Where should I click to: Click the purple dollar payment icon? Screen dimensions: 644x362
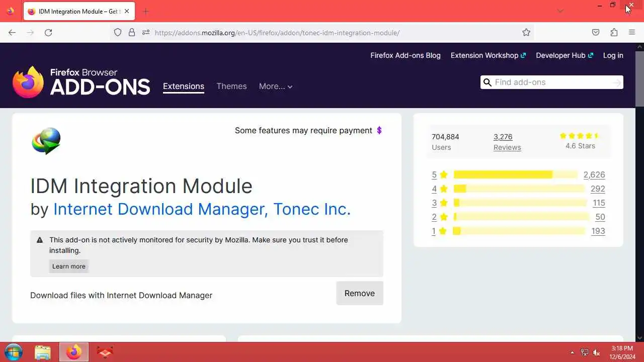(379, 130)
